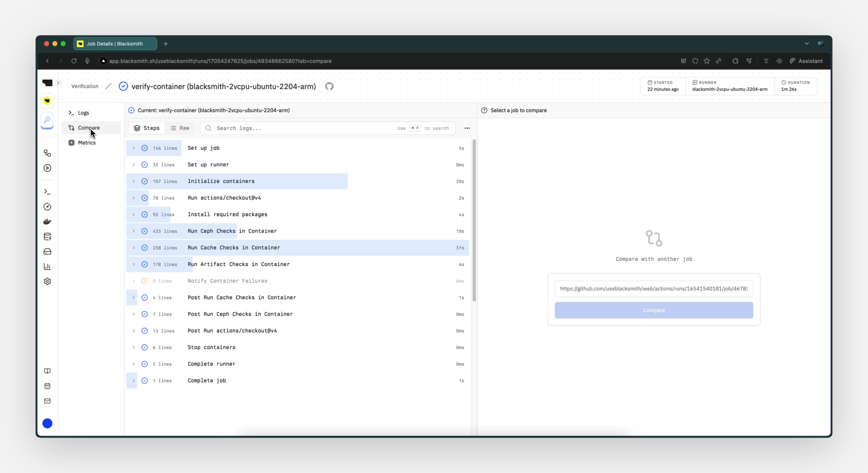Switch to the Raw log view

tap(180, 128)
